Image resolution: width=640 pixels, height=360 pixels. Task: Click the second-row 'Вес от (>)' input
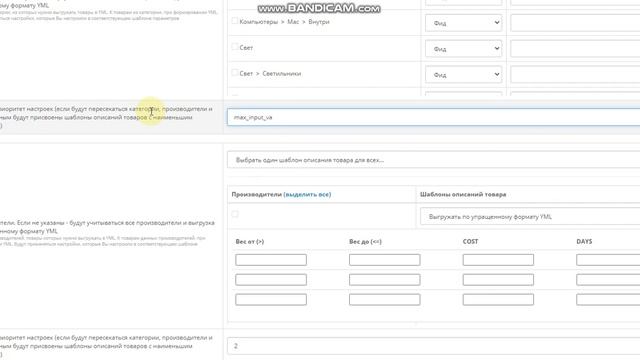(x=271, y=280)
